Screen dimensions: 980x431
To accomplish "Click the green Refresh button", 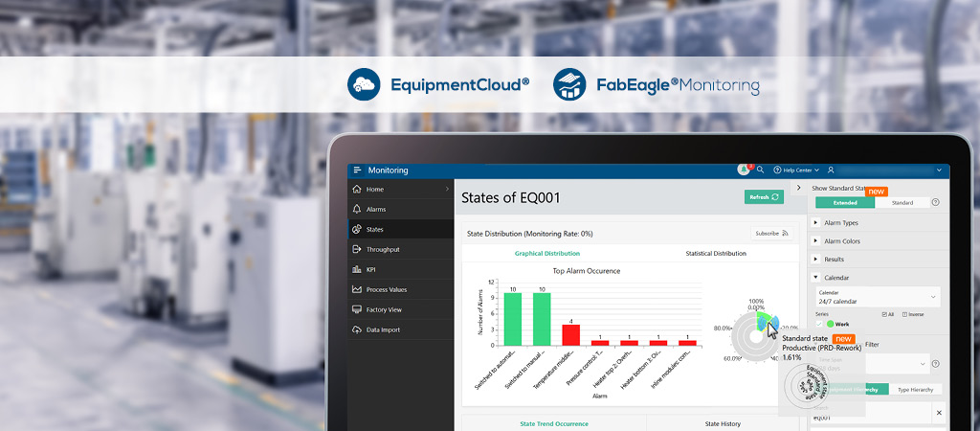I will coord(764,196).
